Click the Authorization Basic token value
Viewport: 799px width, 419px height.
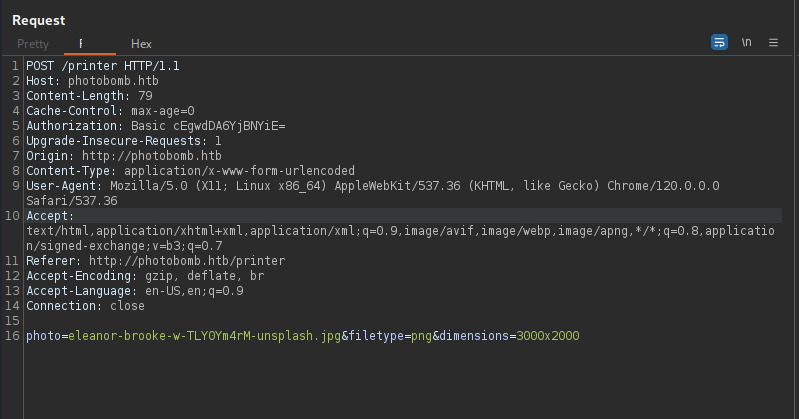[x=229, y=126]
